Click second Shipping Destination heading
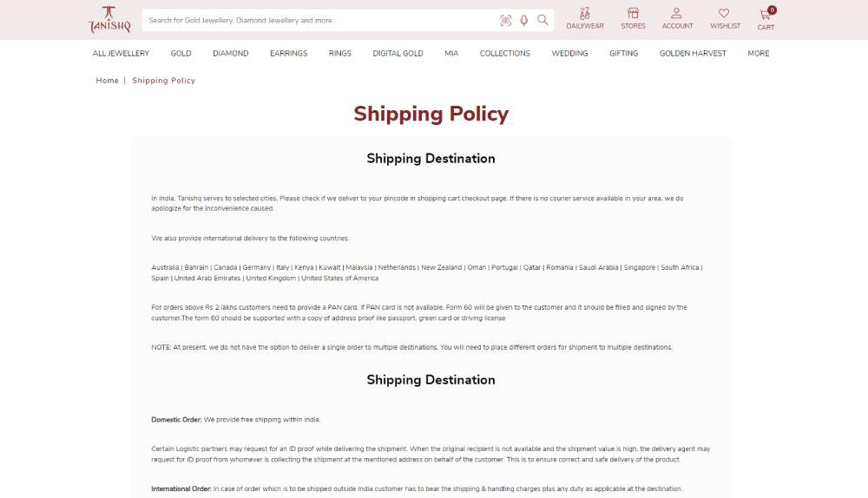The image size is (868, 498). pos(431,380)
